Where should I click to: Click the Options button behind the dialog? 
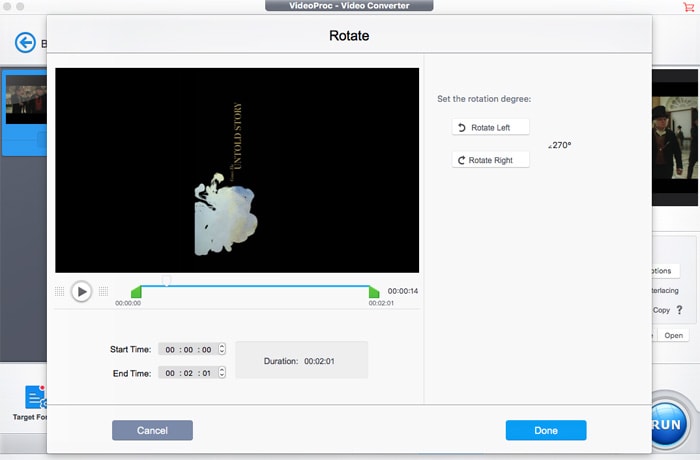[665, 271]
